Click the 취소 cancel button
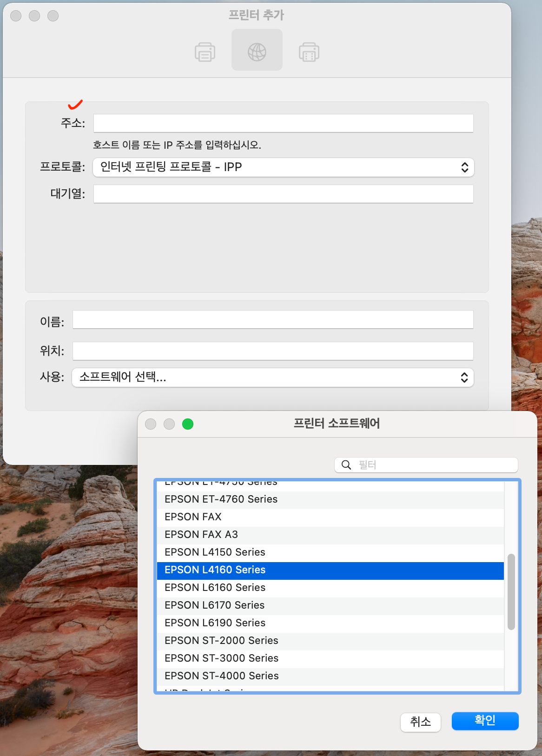Viewport: 542px width, 756px height. click(421, 722)
